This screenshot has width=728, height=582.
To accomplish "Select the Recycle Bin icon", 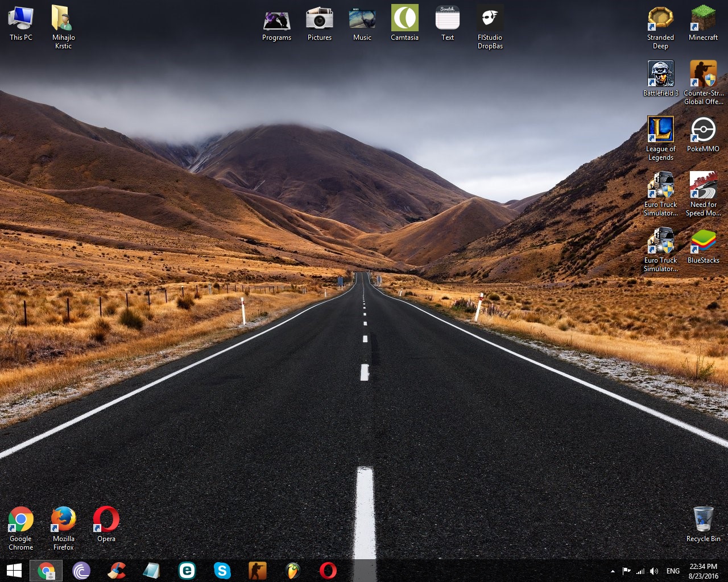I will coord(704,525).
